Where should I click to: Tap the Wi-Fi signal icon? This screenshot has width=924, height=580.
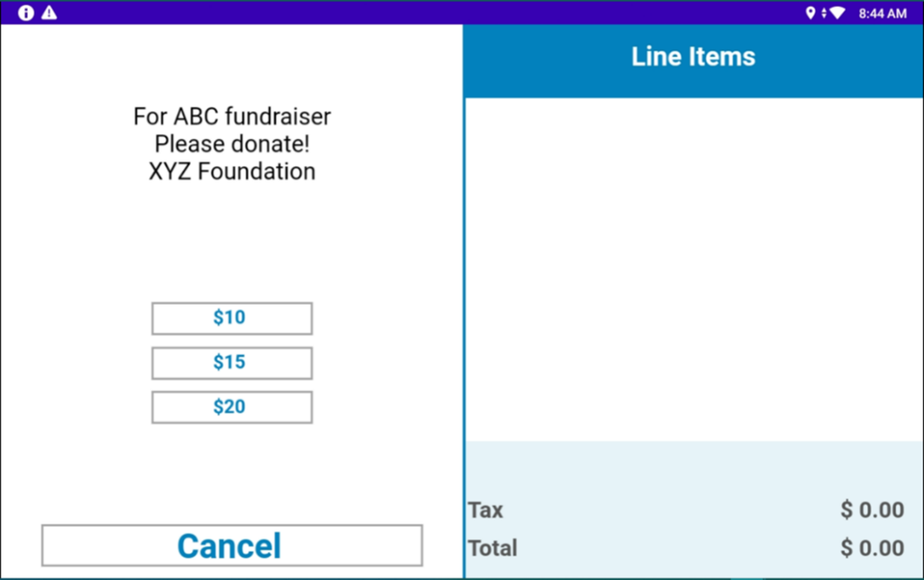pos(837,13)
